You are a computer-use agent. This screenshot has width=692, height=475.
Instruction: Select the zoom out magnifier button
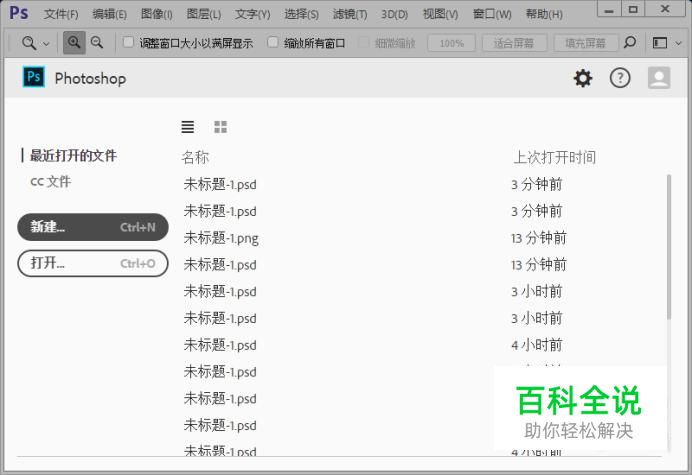click(x=97, y=43)
